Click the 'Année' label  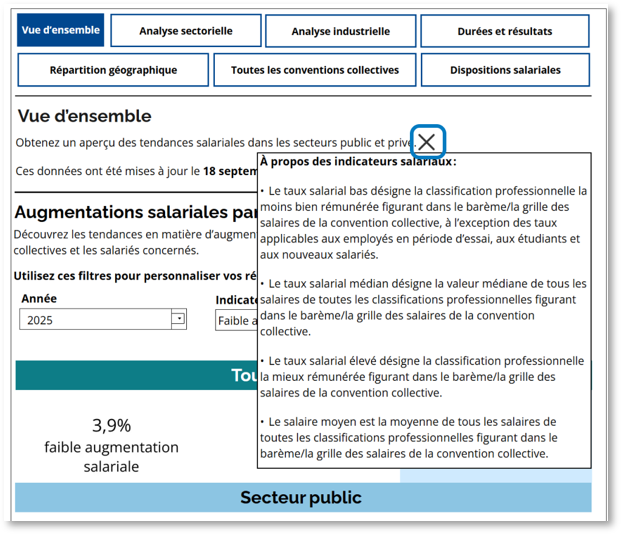click(x=39, y=298)
